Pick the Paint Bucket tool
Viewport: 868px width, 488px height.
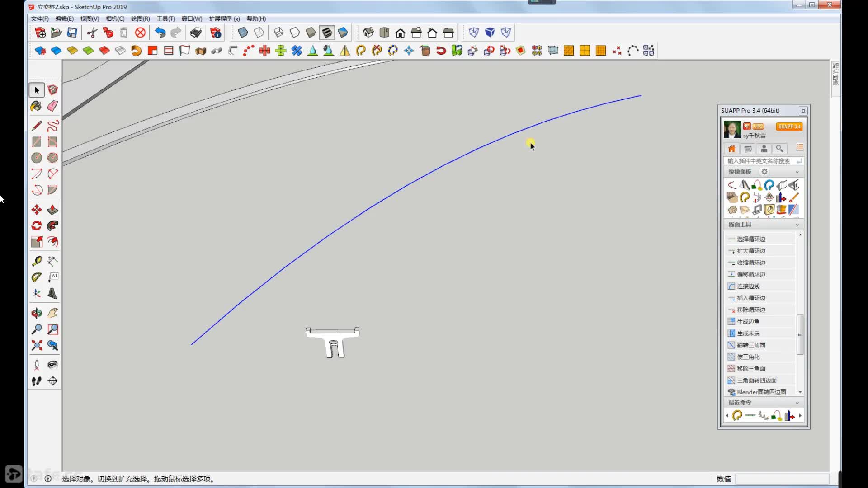point(37,106)
